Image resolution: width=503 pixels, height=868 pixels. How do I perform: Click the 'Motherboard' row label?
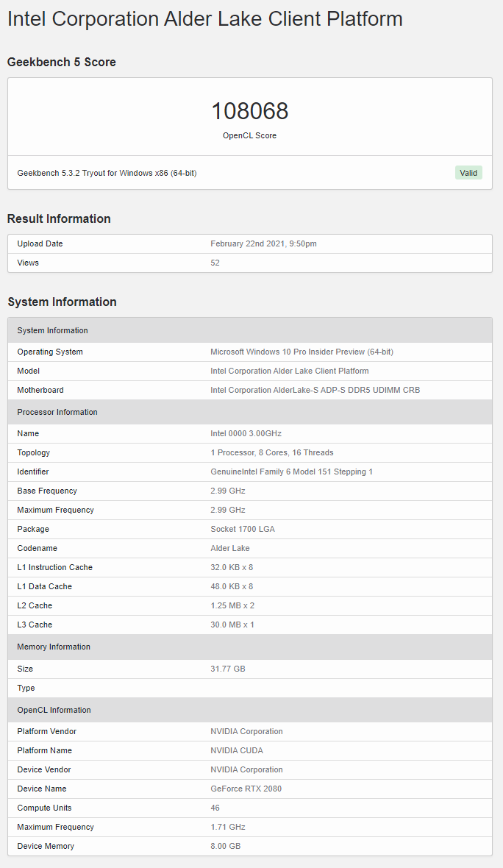40,390
